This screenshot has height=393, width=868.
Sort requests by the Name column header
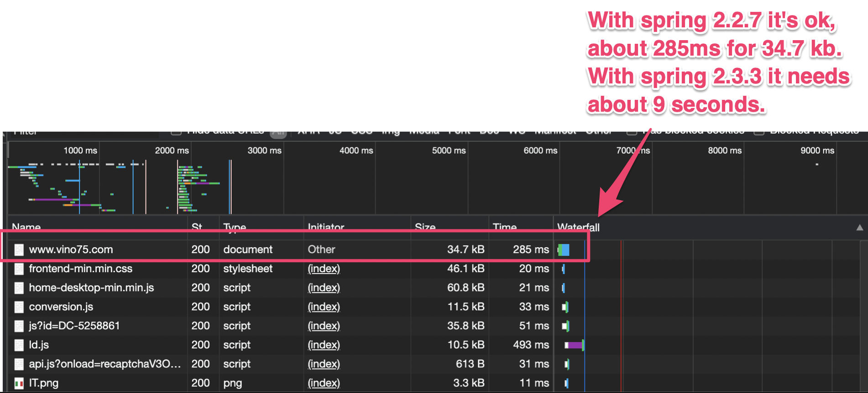[x=26, y=227]
